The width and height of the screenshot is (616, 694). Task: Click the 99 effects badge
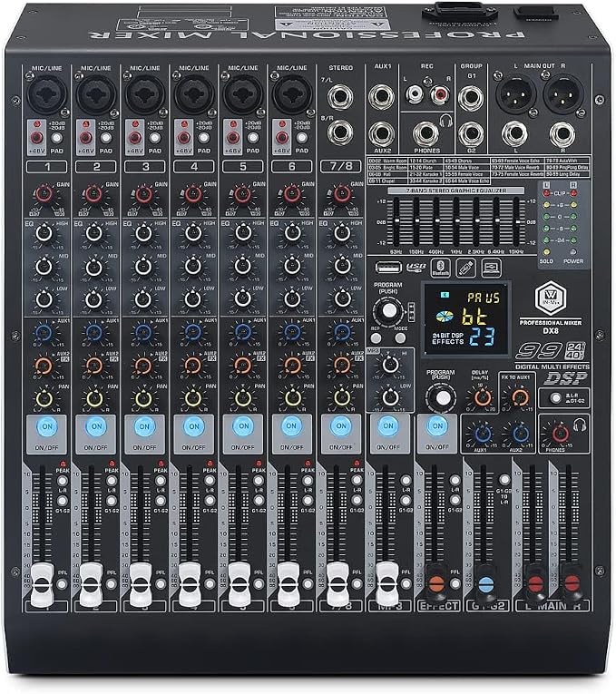click(x=539, y=350)
